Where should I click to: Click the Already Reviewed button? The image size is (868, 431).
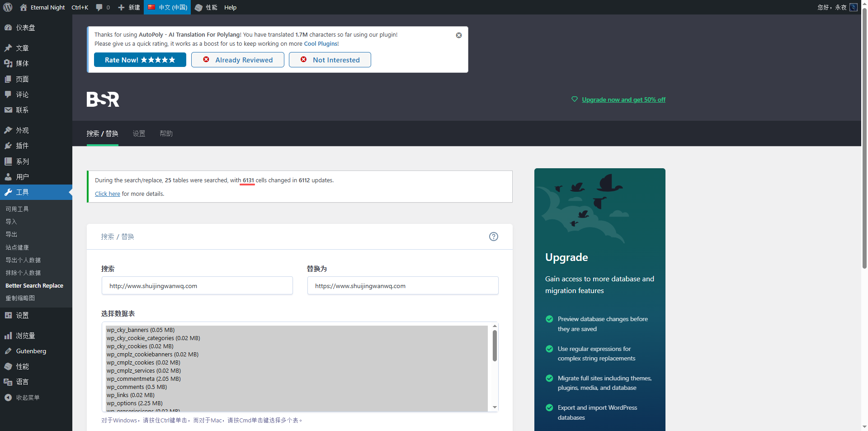click(238, 60)
